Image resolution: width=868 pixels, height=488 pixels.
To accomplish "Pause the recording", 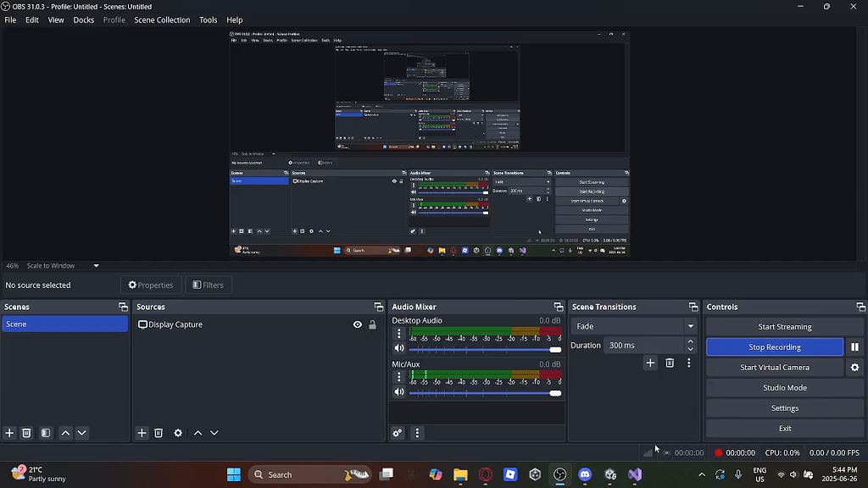I will 854,347.
